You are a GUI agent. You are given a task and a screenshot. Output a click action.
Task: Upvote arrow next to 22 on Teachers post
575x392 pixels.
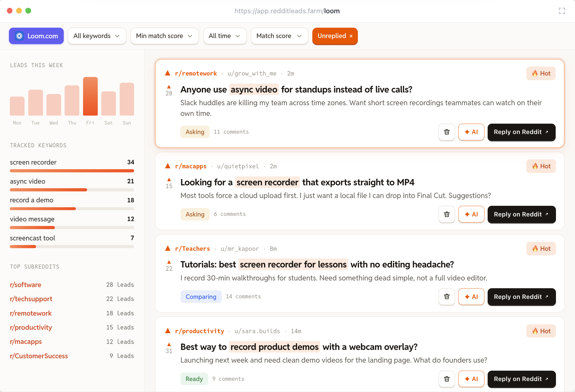(x=169, y=262)
